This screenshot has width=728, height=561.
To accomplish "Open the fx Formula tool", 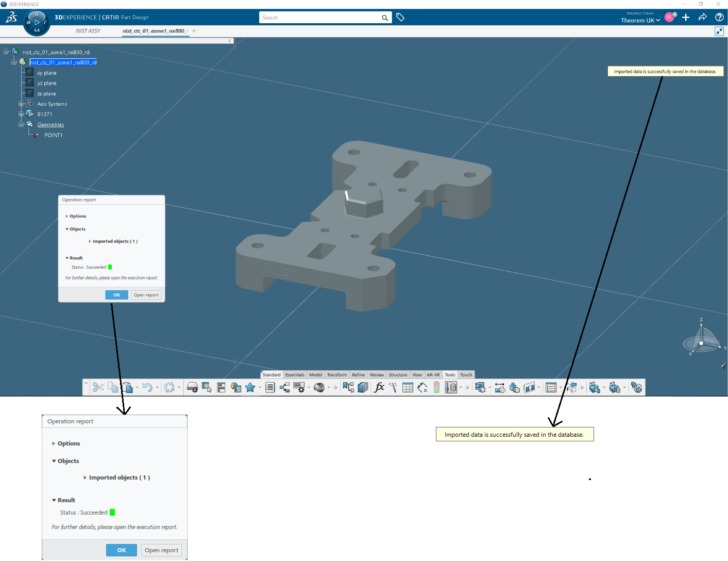I will pyautogui.click(x=379, y=388).
